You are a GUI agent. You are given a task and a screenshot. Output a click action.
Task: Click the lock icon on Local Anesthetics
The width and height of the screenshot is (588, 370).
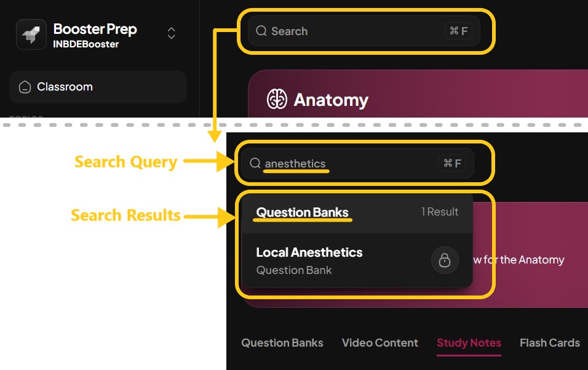point(445,260)
